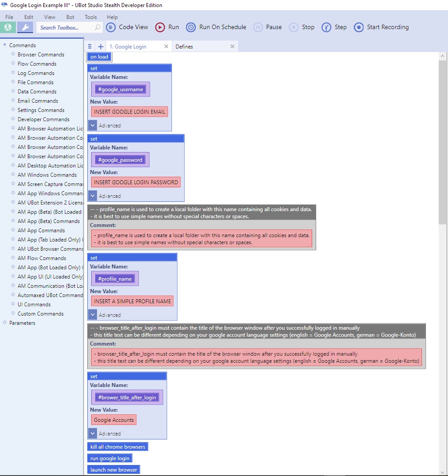
Task: Select the kill all chrome browsers command
Action: 118,446
